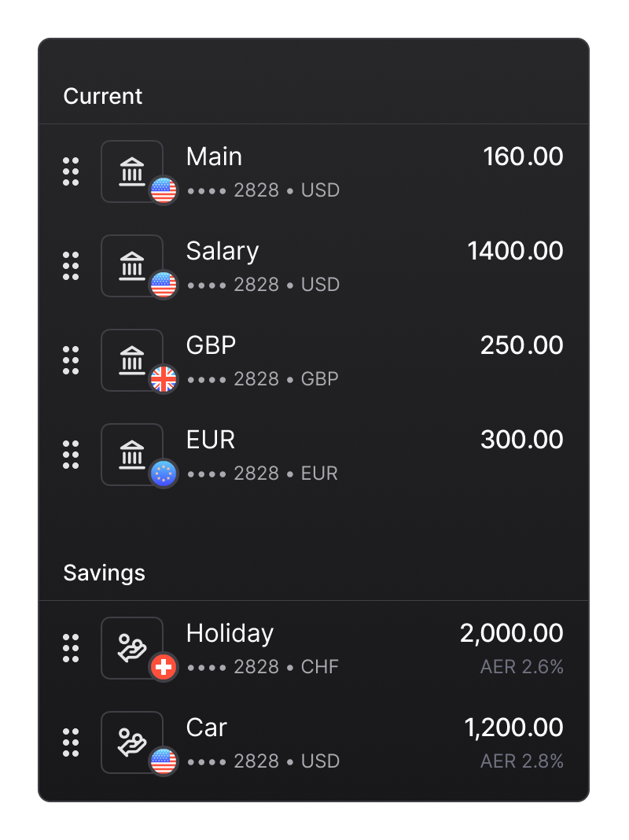Click the Swiss flag on Holiday account
This screenshot has height=840, width=629.
coord(164,668)
